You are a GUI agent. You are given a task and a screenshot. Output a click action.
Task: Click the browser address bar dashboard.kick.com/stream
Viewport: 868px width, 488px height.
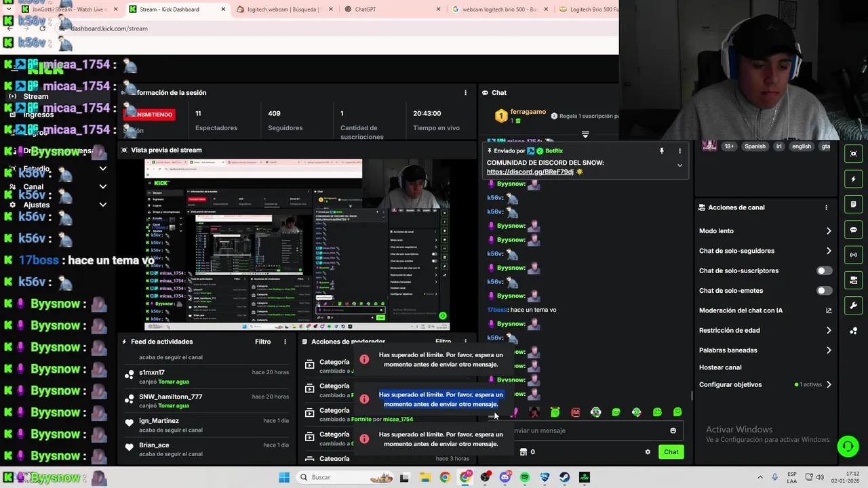[109, 28]
